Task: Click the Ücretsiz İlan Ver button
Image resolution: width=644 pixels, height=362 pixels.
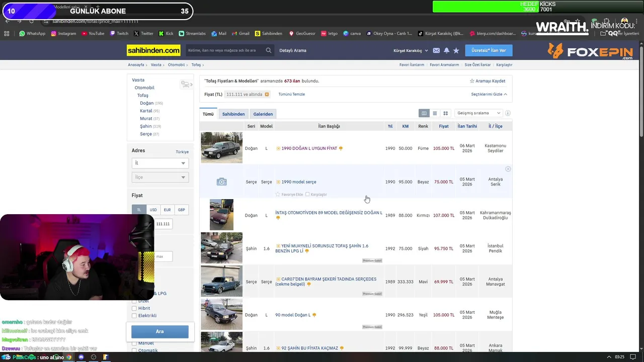Action: [x=489, y=50]
